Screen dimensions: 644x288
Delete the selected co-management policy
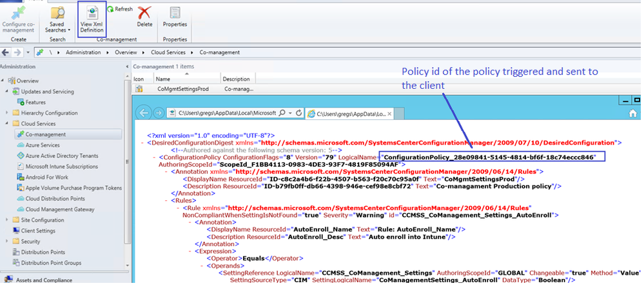click(x=144, y=17)
